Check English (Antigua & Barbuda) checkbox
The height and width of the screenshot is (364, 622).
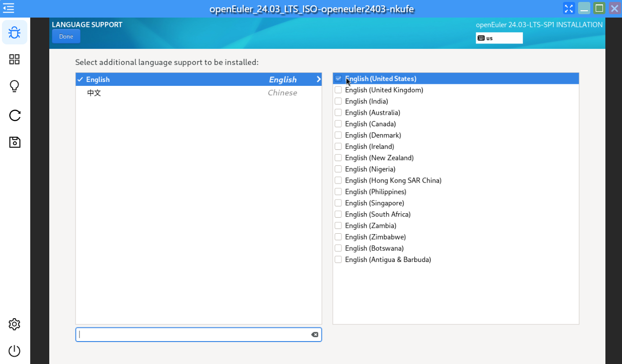[338, 260]
